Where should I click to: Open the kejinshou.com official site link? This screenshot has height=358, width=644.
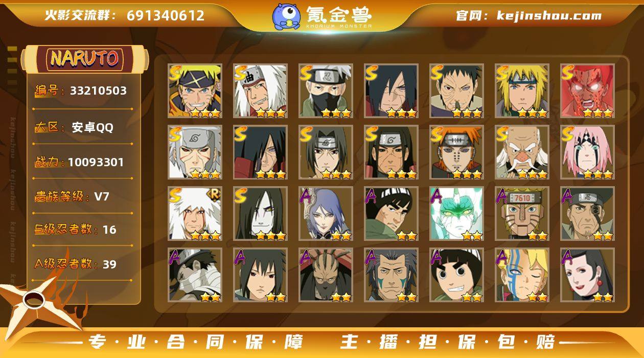click(549, 16)
